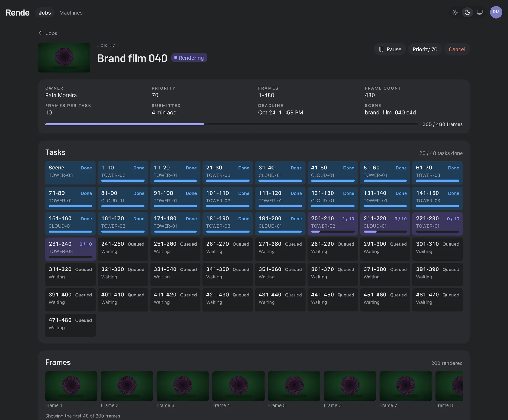Click the deadline 'Oct 24, 11:59 PM'
Screen dimensions: 508x420
coord(280,112)
